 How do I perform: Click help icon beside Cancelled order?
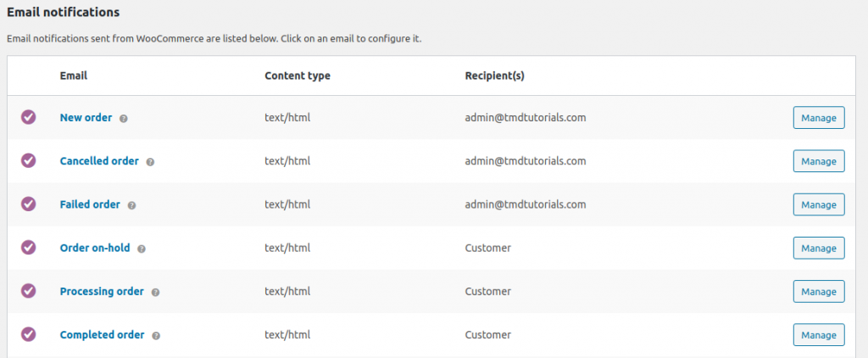(150, 162)
